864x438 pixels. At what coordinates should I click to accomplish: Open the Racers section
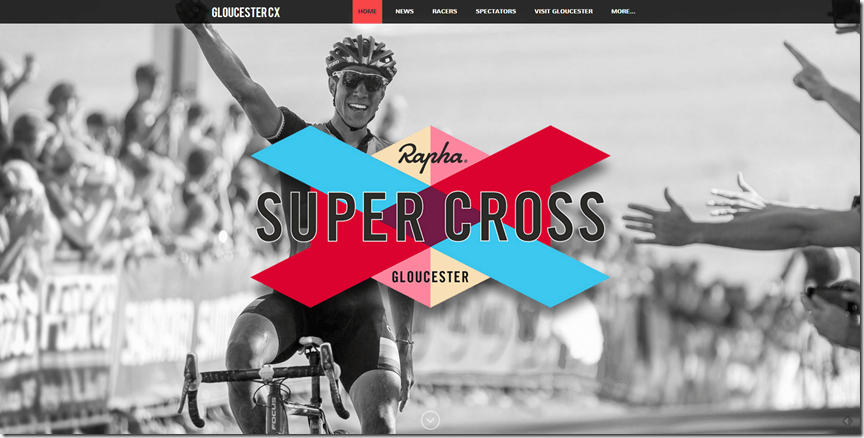coord(445,12)
